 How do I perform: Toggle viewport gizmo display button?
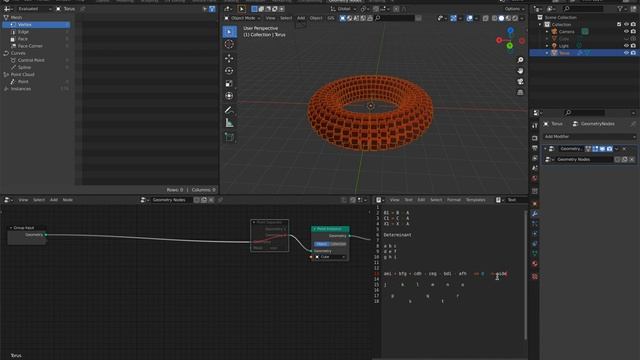[x=453, y=18]
